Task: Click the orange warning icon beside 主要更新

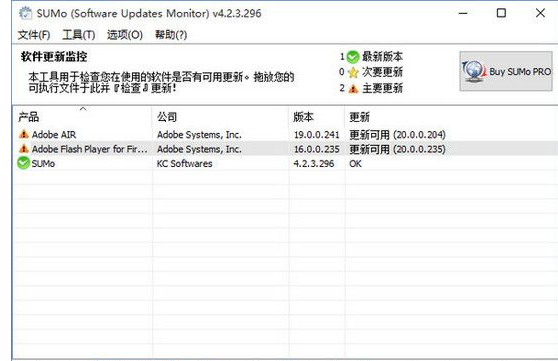Action: point(353,88)
